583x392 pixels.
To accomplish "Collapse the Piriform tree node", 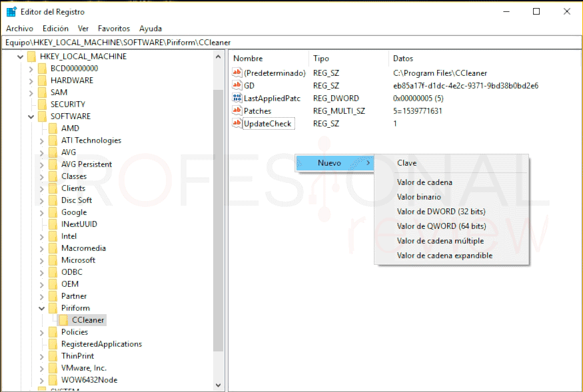I will [x=41, y=308].
